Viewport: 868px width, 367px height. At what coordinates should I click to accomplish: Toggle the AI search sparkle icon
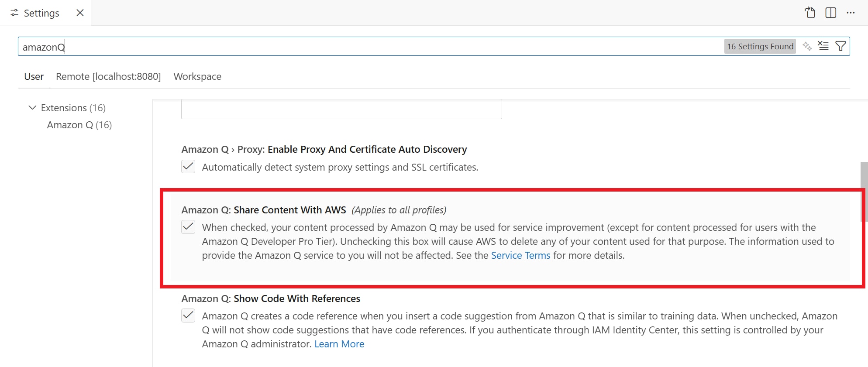point(807,46)
